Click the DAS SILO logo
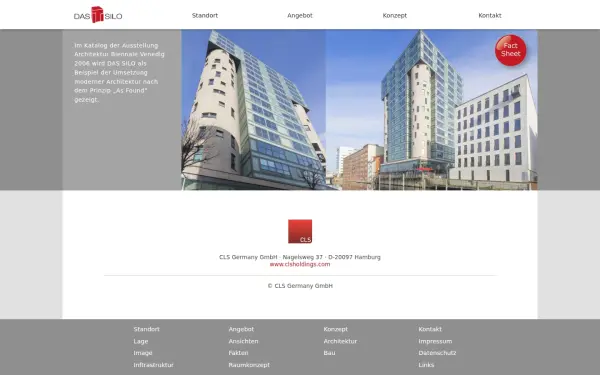Screen dimensions: 600x375 [x=98, y=15]
